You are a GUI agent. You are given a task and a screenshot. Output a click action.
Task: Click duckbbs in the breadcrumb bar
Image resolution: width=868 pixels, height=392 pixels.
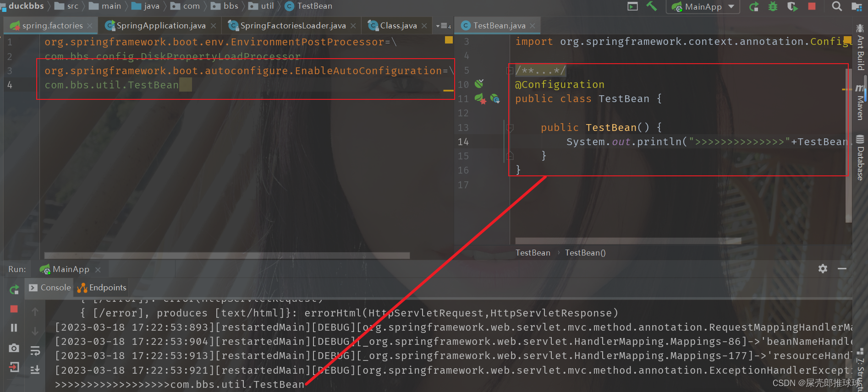click(26, 6)
